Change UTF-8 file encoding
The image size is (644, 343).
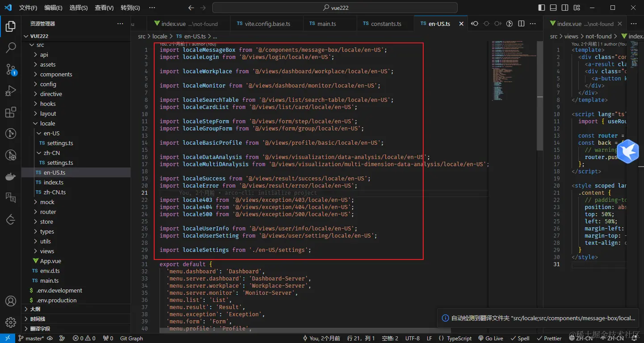coord(412,338)
